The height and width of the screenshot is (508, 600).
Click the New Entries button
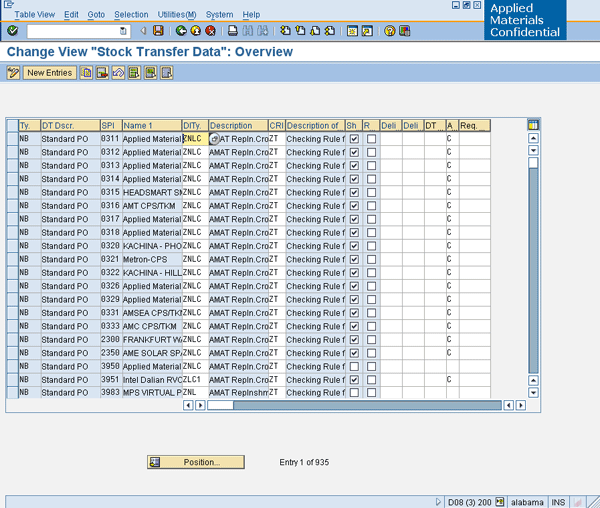49,73
